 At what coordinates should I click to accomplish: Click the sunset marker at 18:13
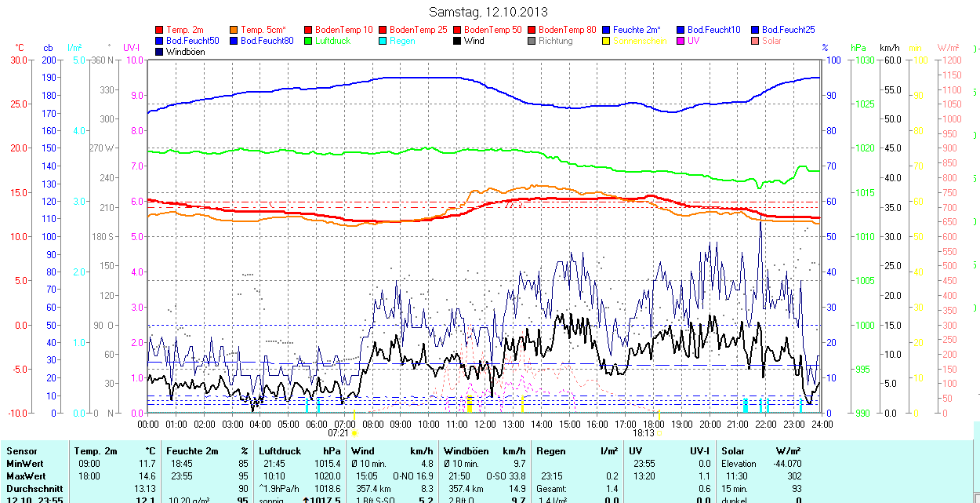(659, 432)
